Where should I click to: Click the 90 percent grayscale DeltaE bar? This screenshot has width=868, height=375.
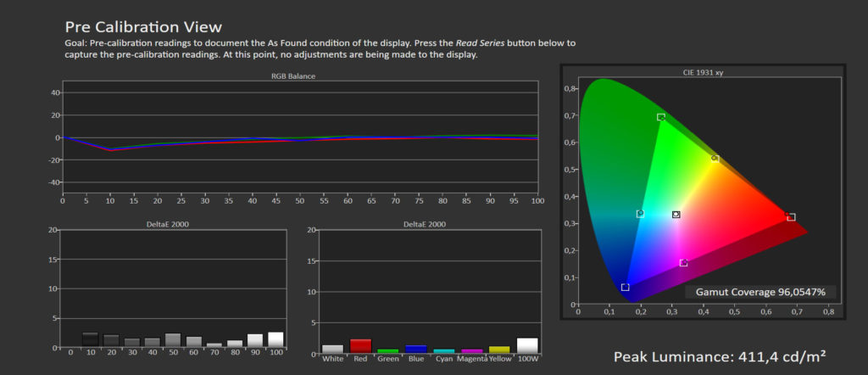pos(255,340)
